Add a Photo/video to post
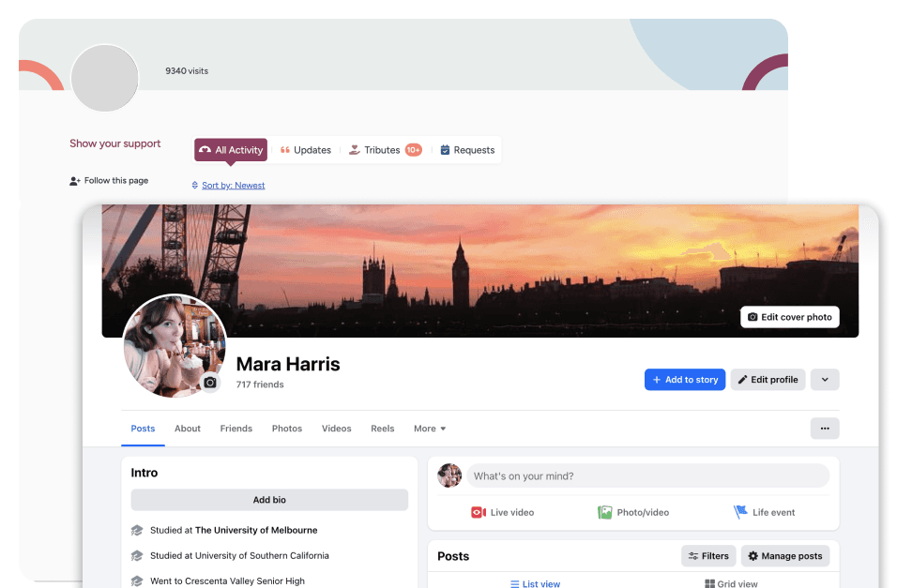The image size is (897, 588). [633, 512]
